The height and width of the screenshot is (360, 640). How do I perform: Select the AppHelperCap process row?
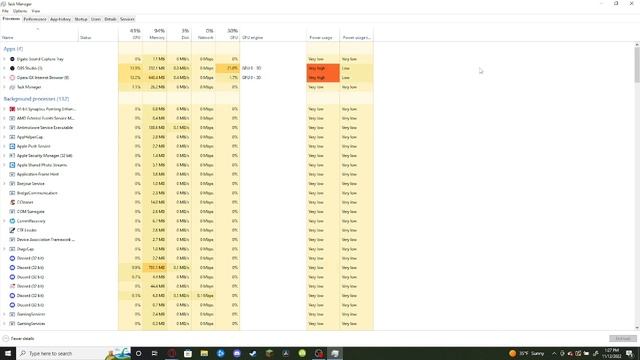pyautogui.click(x=187, y=137)
